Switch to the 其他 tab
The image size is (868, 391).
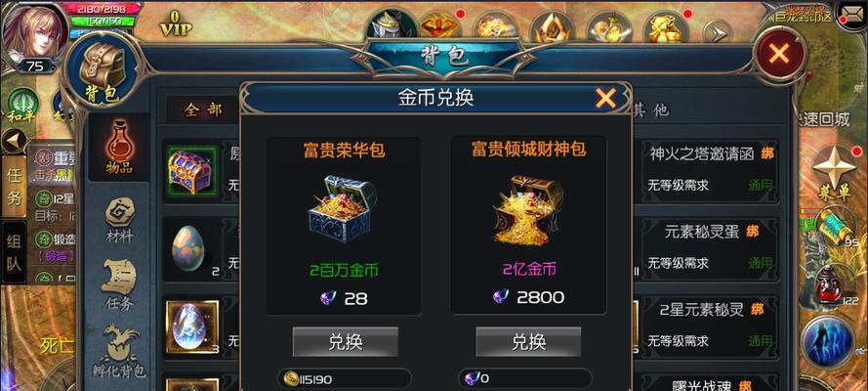point(650,109)
